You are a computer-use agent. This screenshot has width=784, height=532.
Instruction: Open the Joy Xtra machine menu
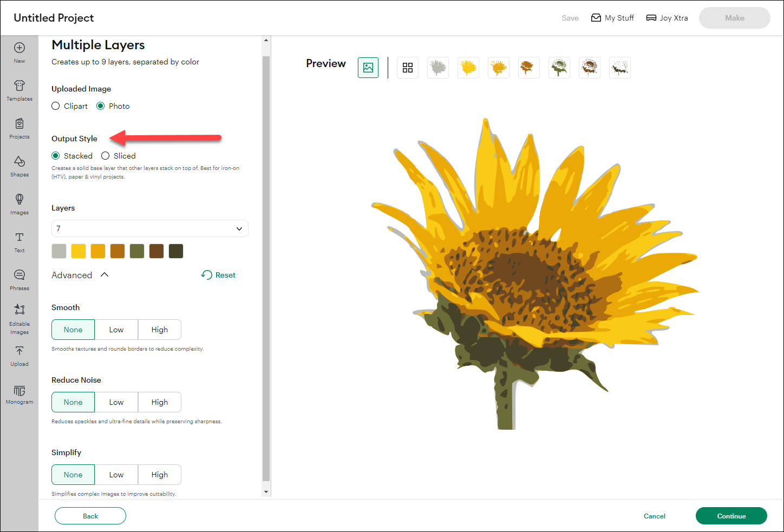(x=667, y=17)
